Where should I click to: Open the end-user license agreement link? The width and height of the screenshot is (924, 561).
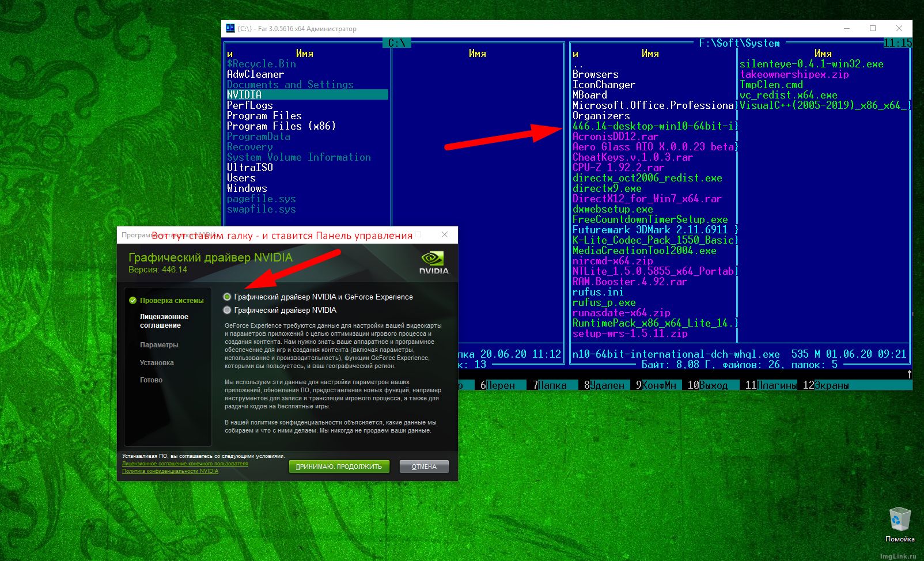(x=185, y=464)
